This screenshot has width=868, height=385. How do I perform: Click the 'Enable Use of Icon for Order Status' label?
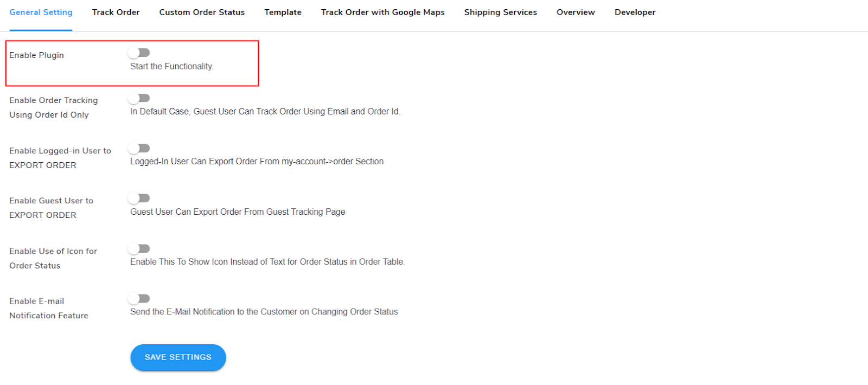click(x=53, y=258)
